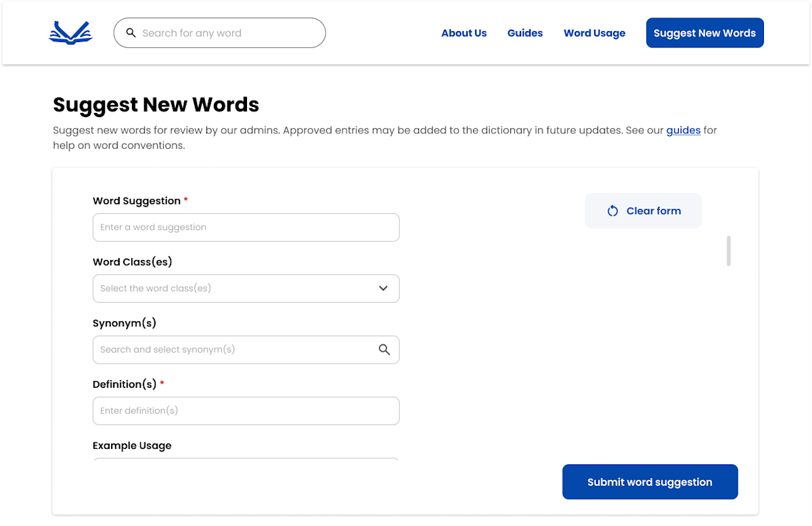Viewport: 812px width, 526px height.
Task: Click the scrollbar thumb on the form panel
Action: 728,250
